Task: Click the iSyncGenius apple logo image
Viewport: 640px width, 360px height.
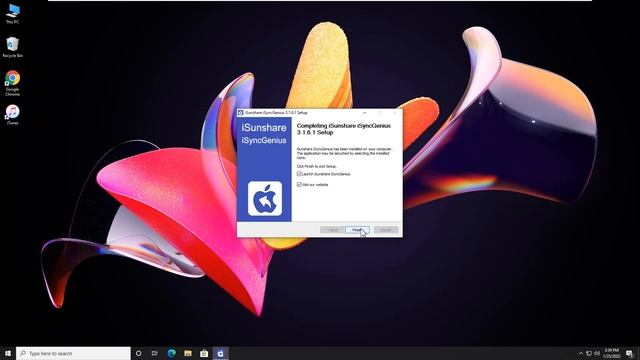Action: [x=265, y=198]
